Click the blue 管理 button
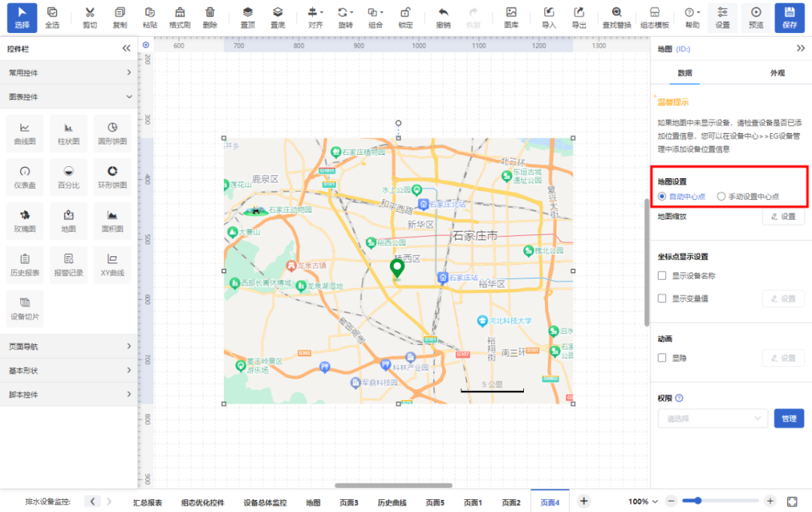Image resolution: width=812 pixels, height=512 pixels. click(789, 418)
